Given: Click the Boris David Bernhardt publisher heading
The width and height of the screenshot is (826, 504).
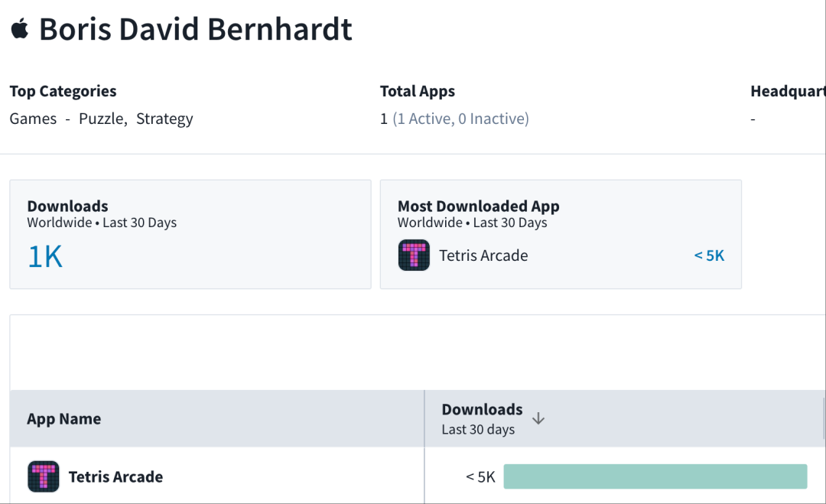Looking at the screenshot, I should point(196,30).
